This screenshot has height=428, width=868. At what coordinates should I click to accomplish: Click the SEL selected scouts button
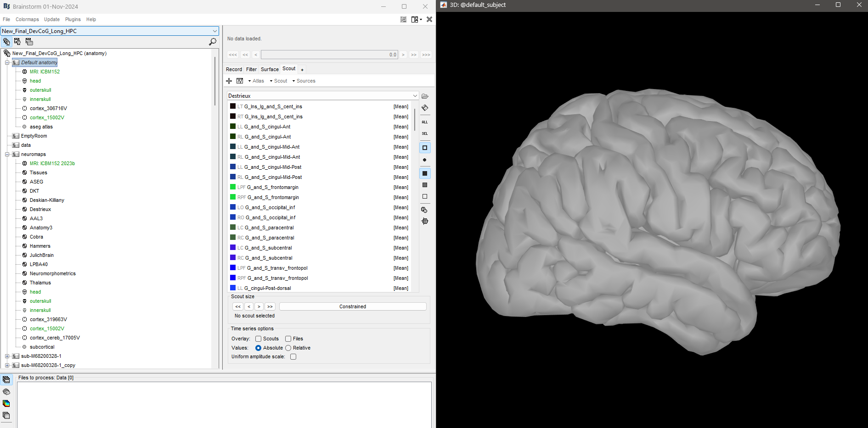(x=425, y=133)
